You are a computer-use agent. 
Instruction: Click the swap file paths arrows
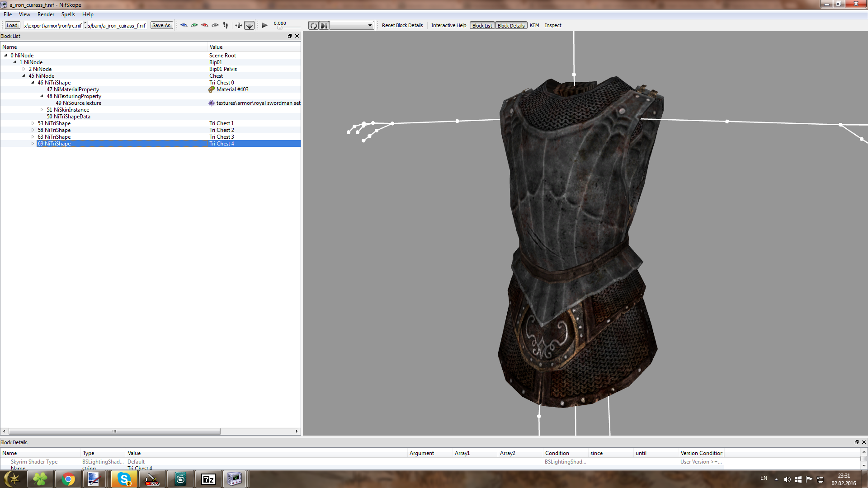point(85,26)
